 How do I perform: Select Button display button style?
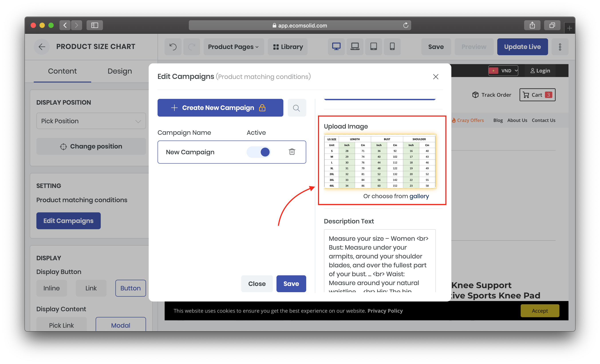click(x=130, y=288)
